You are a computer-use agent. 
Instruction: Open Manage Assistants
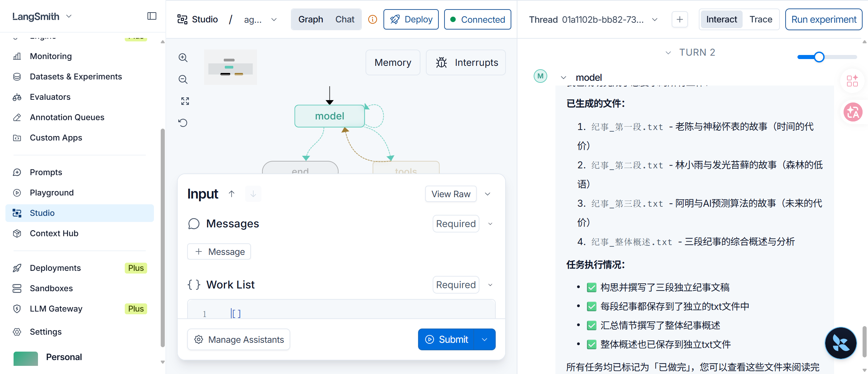click(x=239, y=339)
